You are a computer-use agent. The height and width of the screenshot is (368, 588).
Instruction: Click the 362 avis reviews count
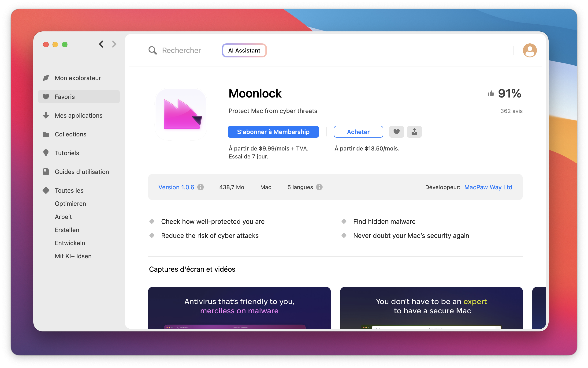tap(511, 111)
